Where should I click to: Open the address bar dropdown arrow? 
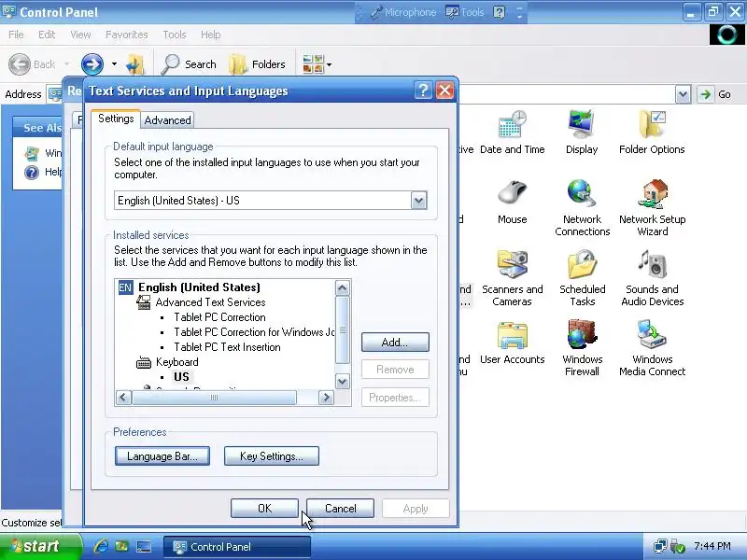(683, 94)
